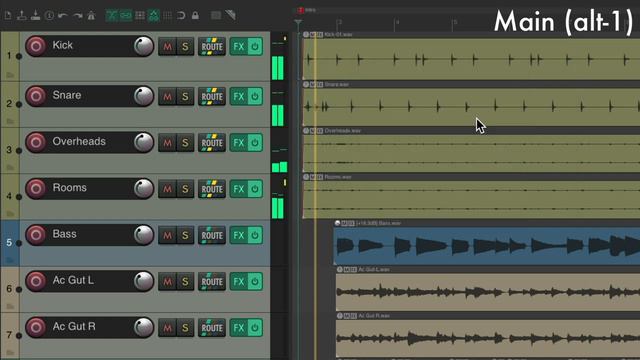Cycle folder state icon on Kick track
Image resolution: width=640 pixels, height=360 pixels.
pos(10,75)
